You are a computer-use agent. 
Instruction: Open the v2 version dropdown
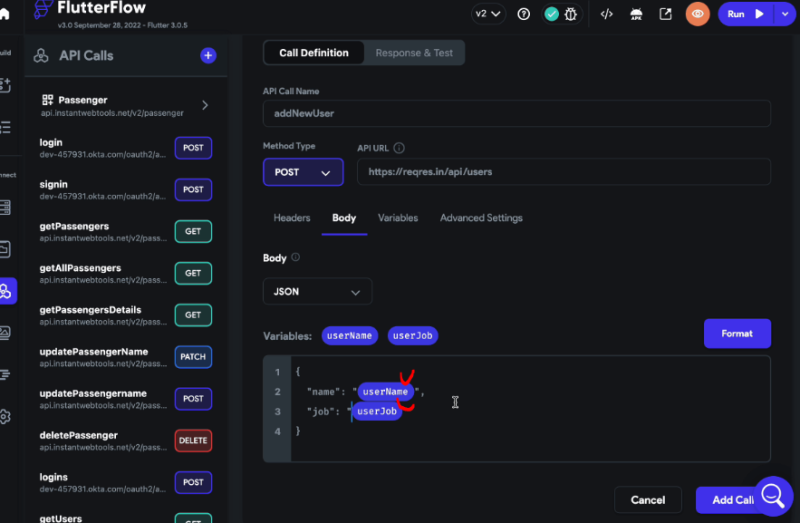pyautogui.click(x=488, y=14)
